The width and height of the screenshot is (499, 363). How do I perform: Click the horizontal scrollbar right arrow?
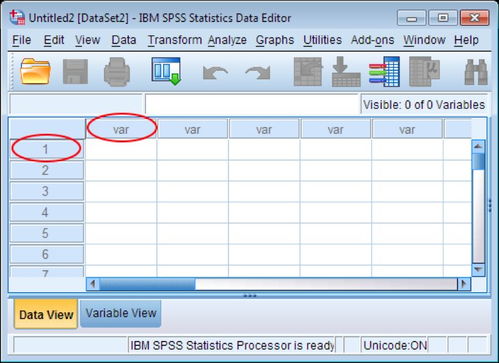coord(464,284)
